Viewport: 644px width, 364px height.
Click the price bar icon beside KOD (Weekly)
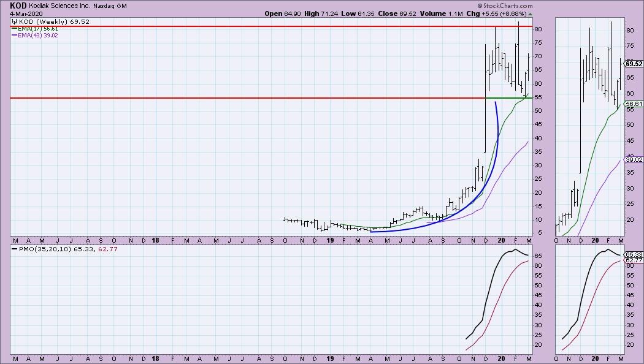point(14,21)
